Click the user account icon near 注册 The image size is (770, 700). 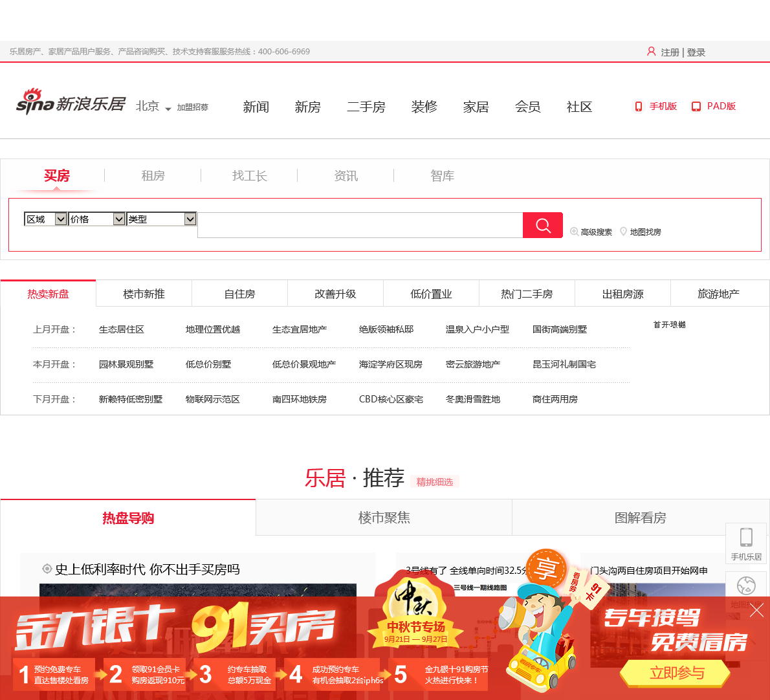click(x=651, y=52)
